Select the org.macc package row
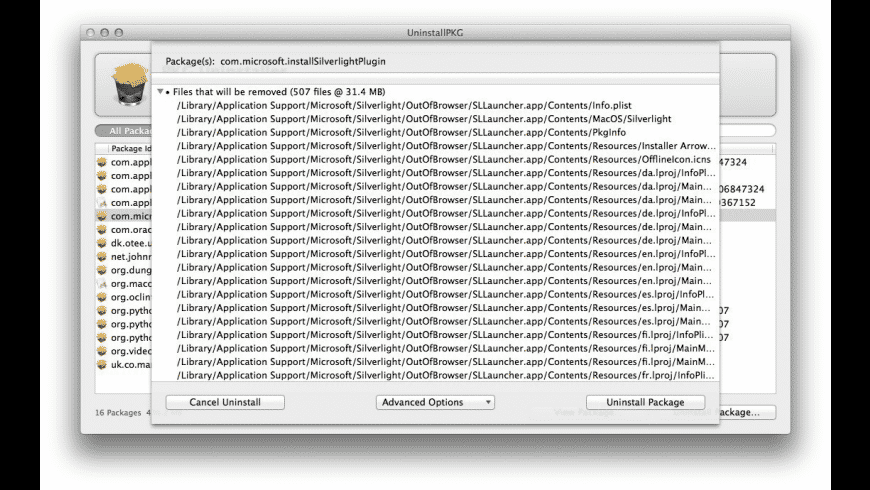 point(124,284)
